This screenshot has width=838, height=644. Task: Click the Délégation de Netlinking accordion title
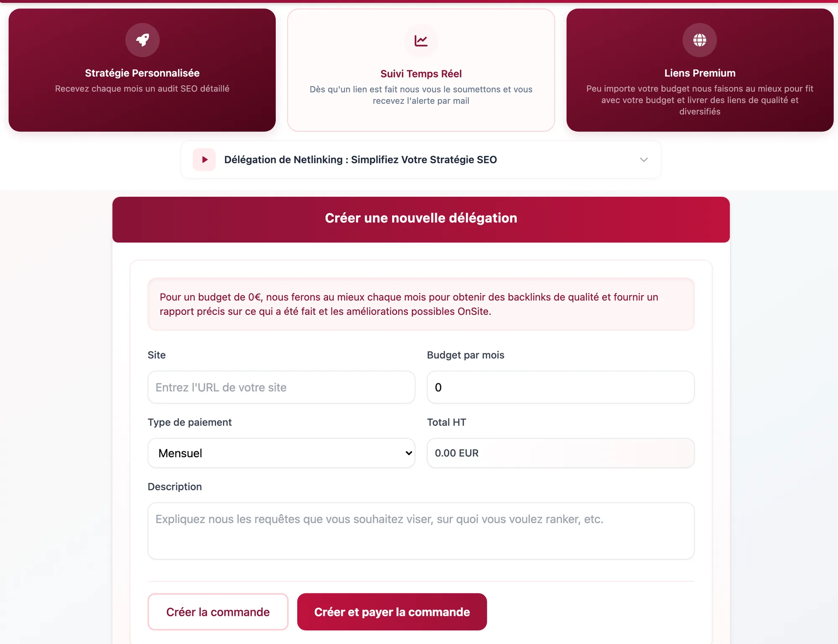coord(360,160)
